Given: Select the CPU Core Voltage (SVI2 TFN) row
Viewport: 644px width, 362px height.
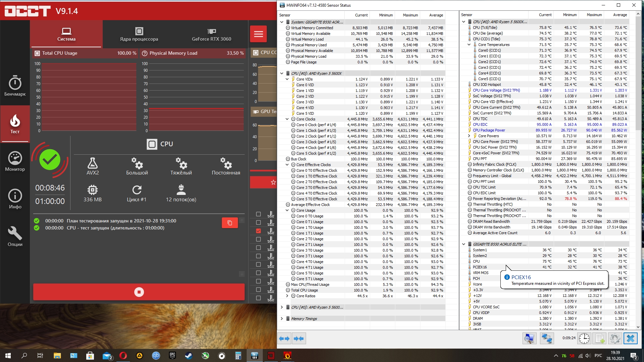Looking at the screenshot, I should pos(548,90).
